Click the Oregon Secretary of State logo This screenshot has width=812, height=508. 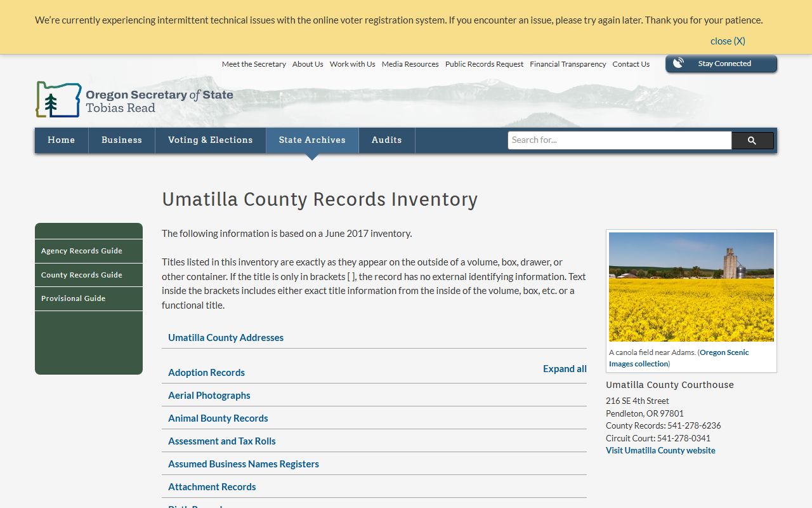coord(134,100)
